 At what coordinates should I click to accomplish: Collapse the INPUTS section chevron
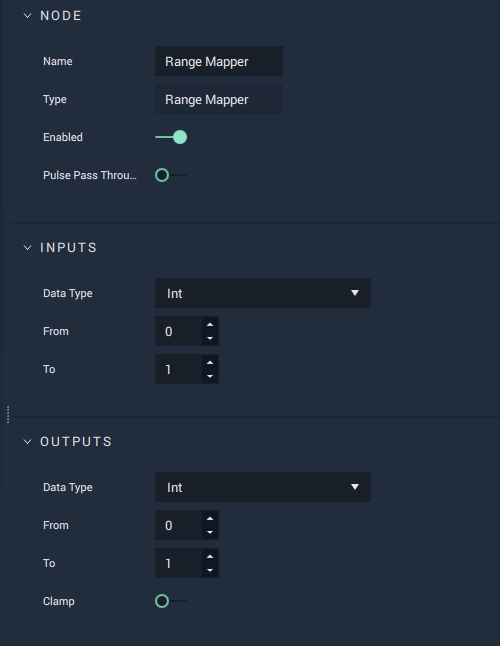click(x=28, y=248)
